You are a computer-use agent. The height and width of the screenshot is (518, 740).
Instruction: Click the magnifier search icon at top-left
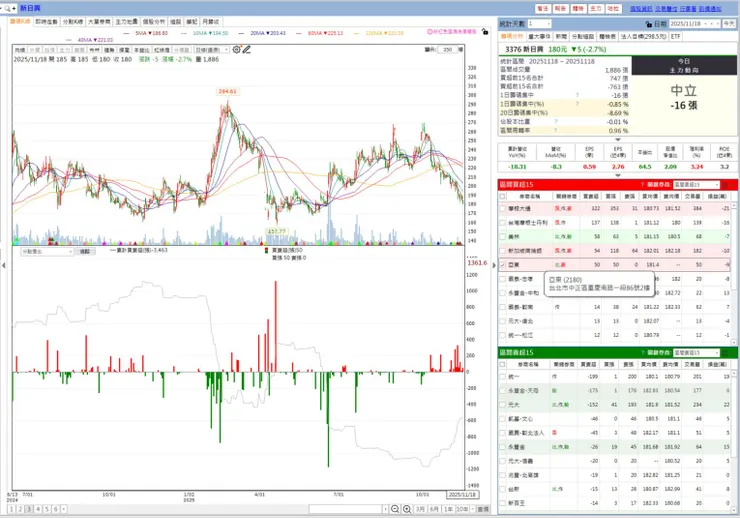tap(8, 8)
